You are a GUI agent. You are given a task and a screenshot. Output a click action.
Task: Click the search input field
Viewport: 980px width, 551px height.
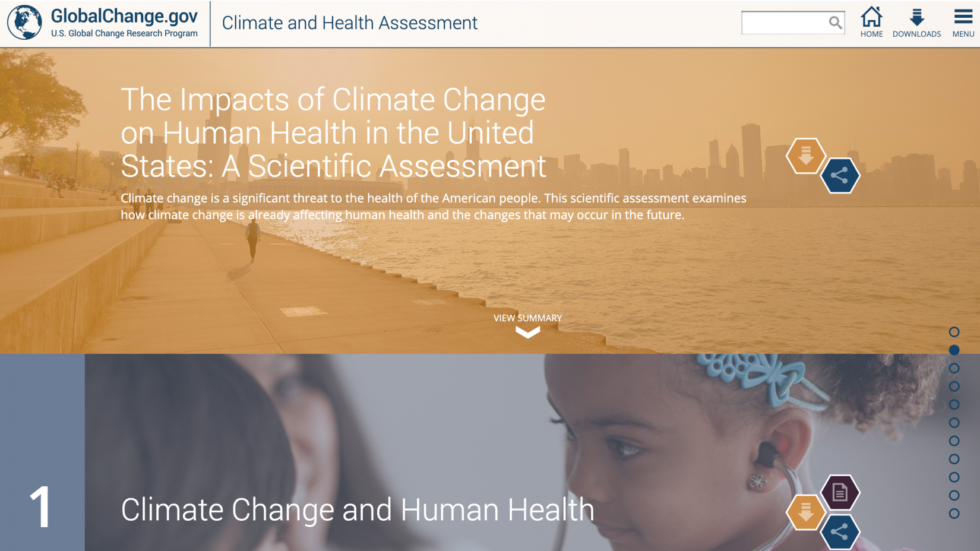pos(784,23)
